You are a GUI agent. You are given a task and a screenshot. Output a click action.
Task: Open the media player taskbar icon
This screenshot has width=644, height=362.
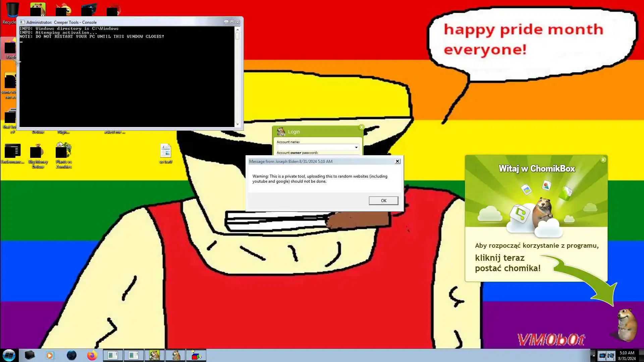pos(50,355)
